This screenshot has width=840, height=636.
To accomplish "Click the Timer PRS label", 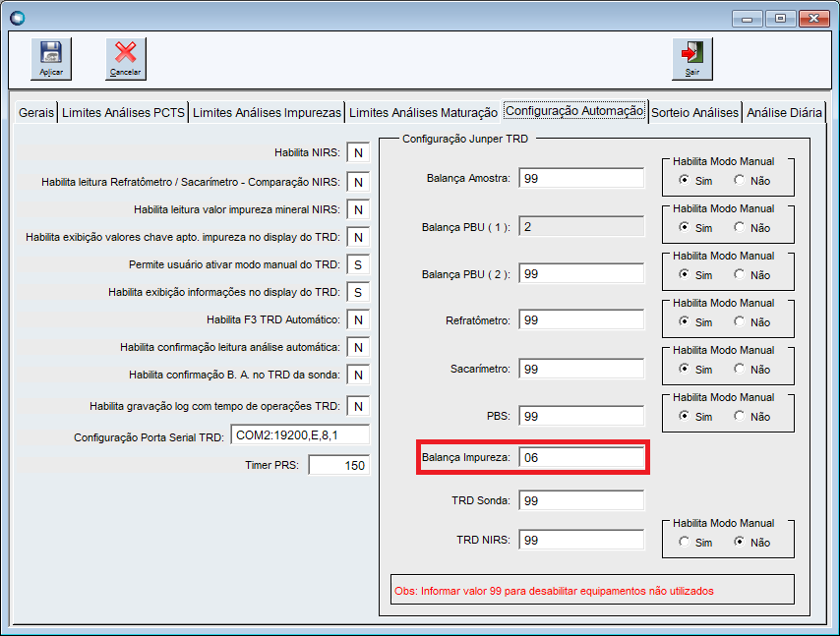I will pyautogui.click(x=271, y=465).
